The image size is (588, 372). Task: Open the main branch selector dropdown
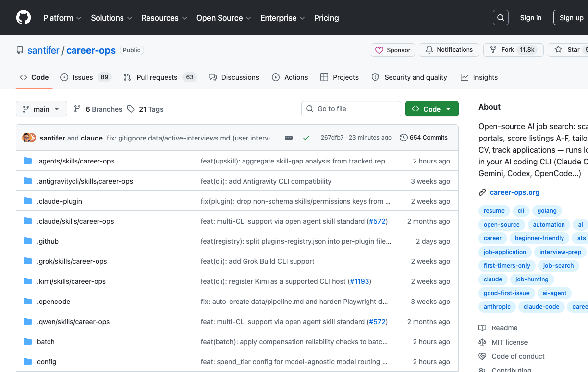[x=41, y=109]
